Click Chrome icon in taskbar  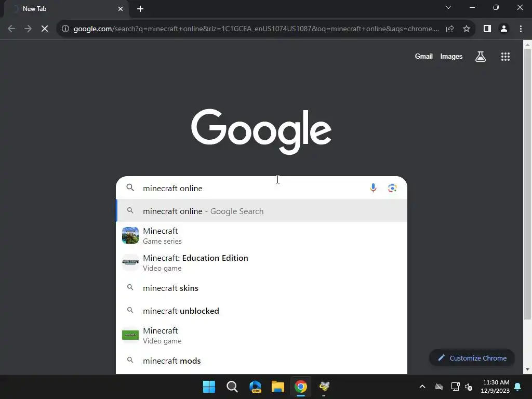pos(301,387)
